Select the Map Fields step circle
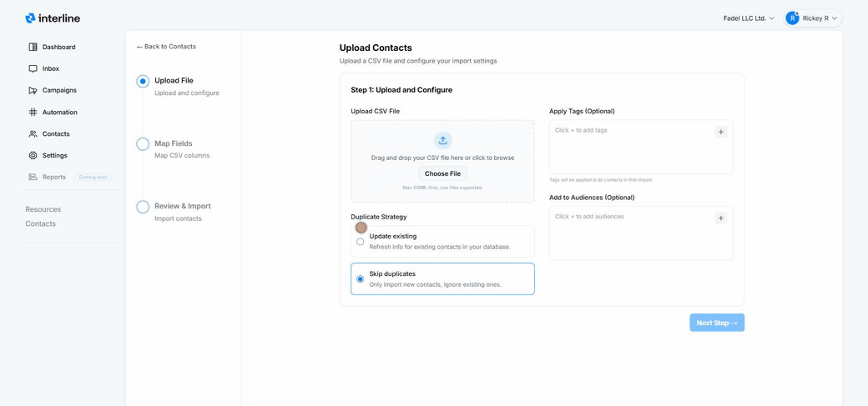 (x=143, y=144)
